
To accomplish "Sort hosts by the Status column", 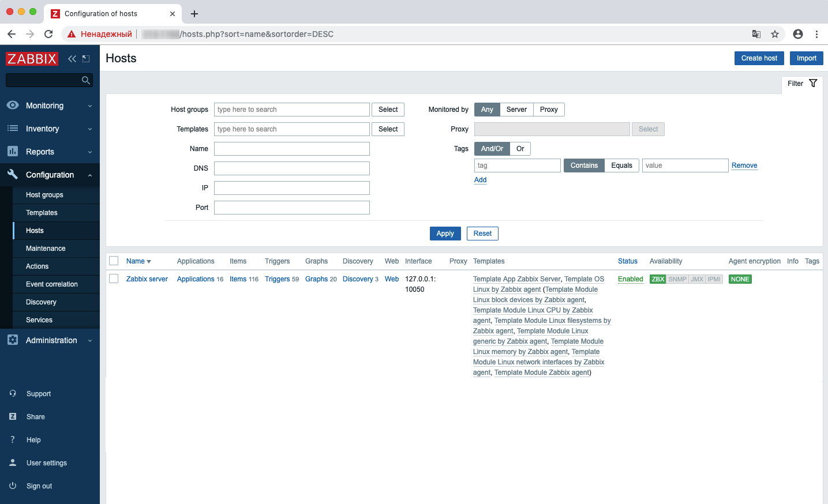I will click(628, 261).
